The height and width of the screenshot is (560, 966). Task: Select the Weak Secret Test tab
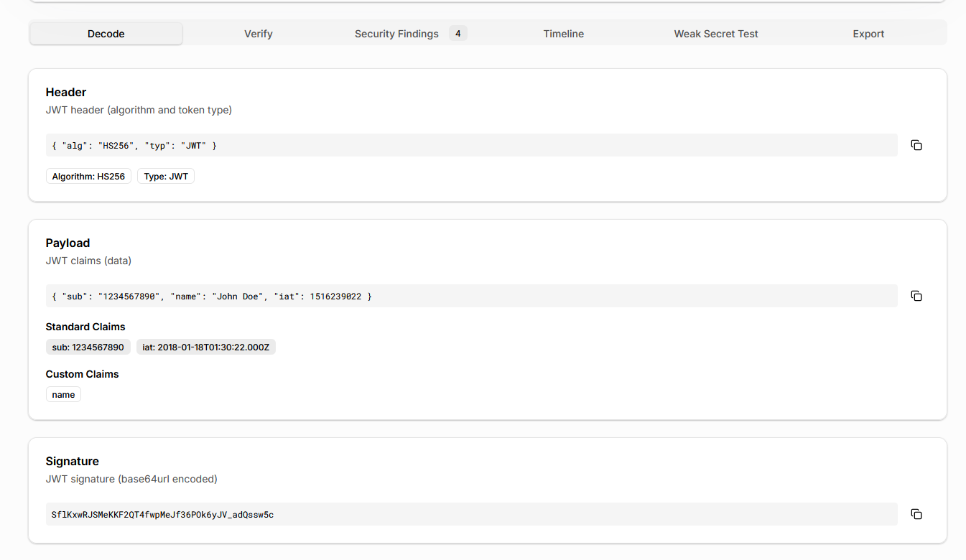tap(715, 34)
